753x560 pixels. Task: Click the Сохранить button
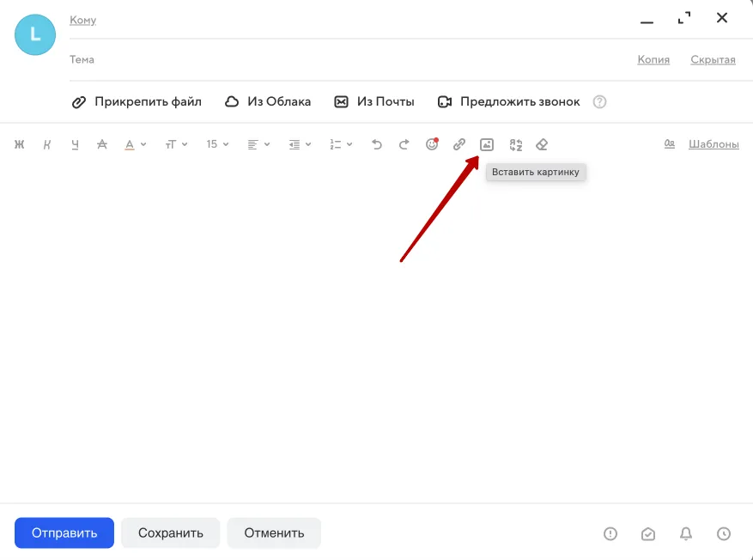[x=171, y=533]
